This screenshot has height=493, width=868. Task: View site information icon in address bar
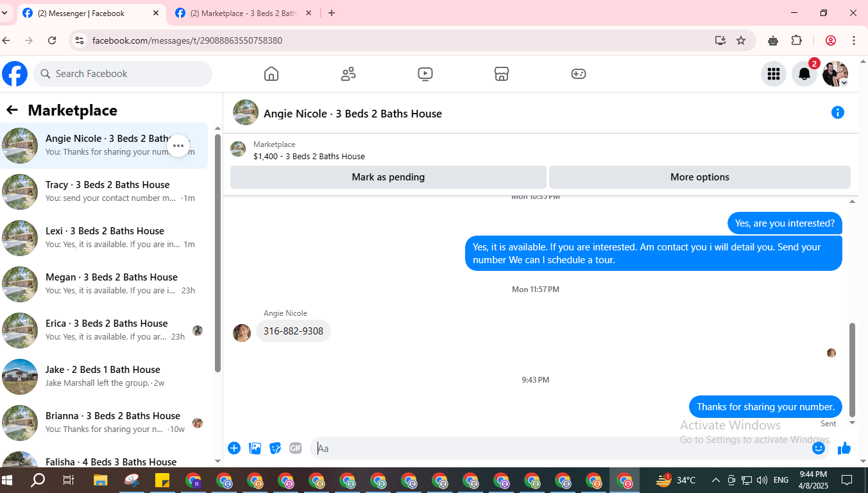click(x=80, y=40)
